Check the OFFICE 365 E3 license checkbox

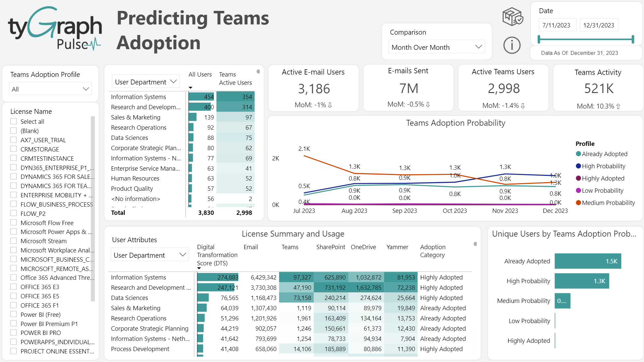click(x=14, y=287)
